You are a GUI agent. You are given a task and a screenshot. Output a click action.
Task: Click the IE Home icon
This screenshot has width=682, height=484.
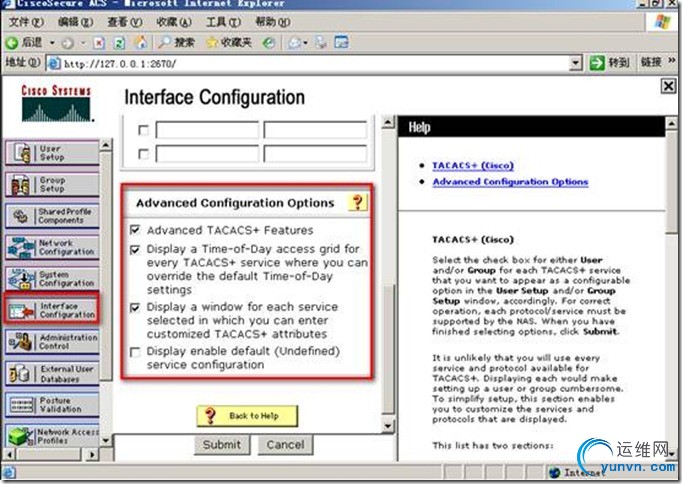tap(140, 43)
